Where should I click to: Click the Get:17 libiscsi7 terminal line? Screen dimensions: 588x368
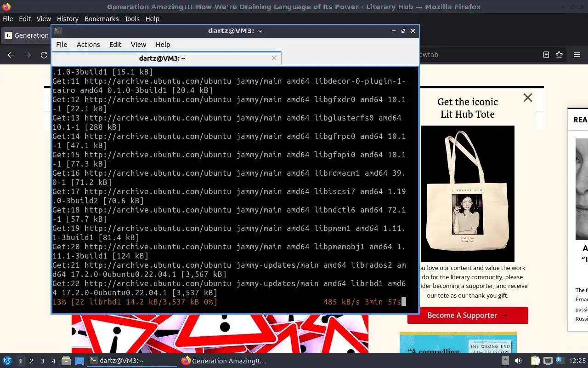(x=229, y=196)
